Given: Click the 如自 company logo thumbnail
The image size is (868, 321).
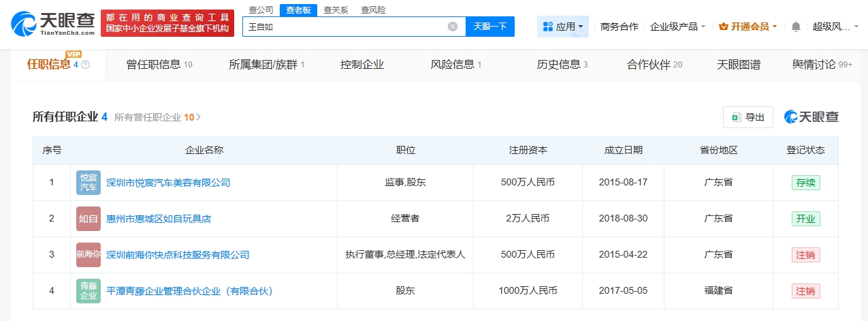Looking at the screenshot, I should (89, 219).
